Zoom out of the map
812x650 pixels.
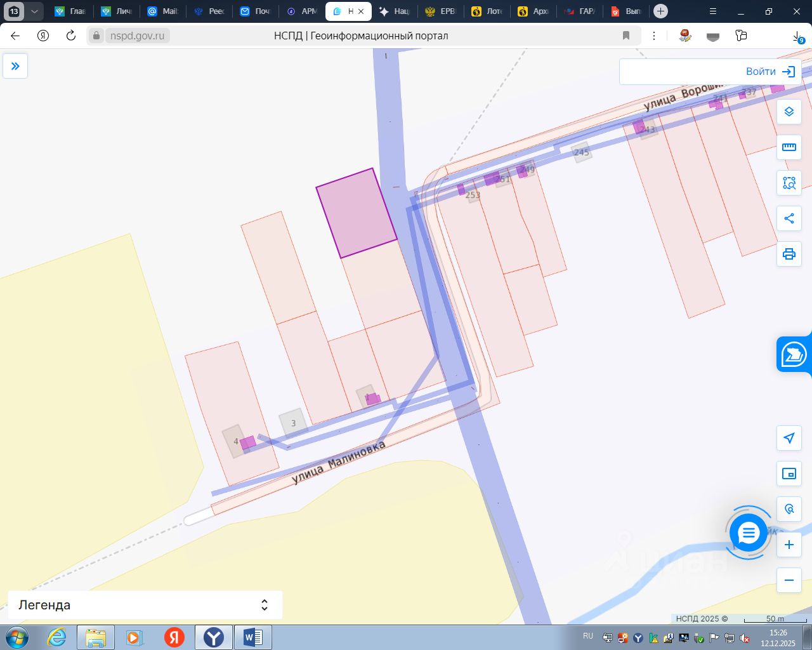(789, 580)
